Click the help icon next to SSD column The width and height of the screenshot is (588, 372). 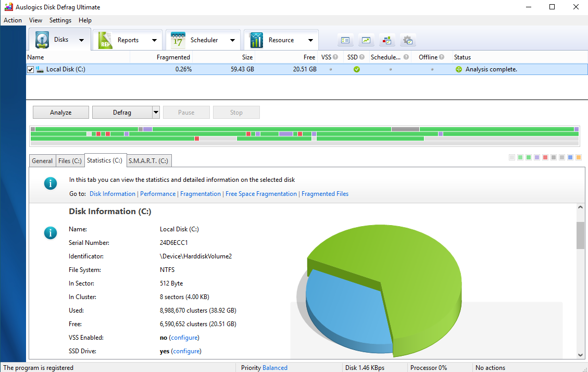pos(362,57)
